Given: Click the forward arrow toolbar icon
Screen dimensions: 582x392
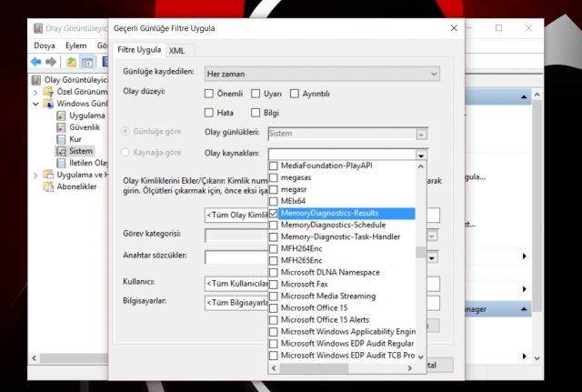Looking at the screenshot, I should point(51,62).
